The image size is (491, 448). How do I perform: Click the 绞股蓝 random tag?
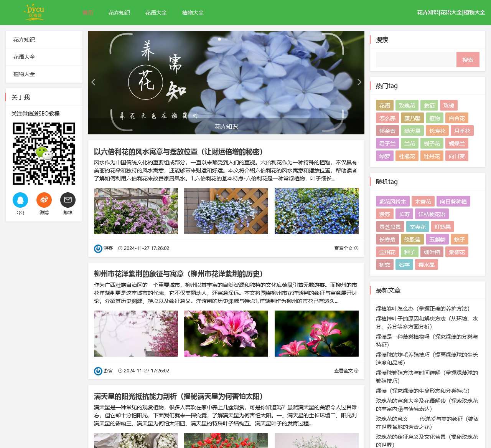pyautogui.click(x=412, y=240)
